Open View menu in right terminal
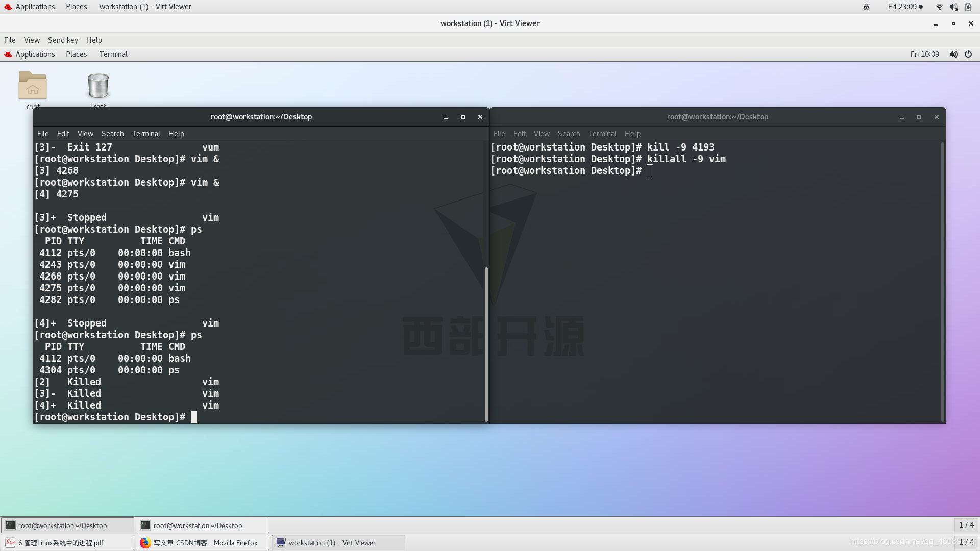This screenshot has width=980, height=551. (542, 134)
